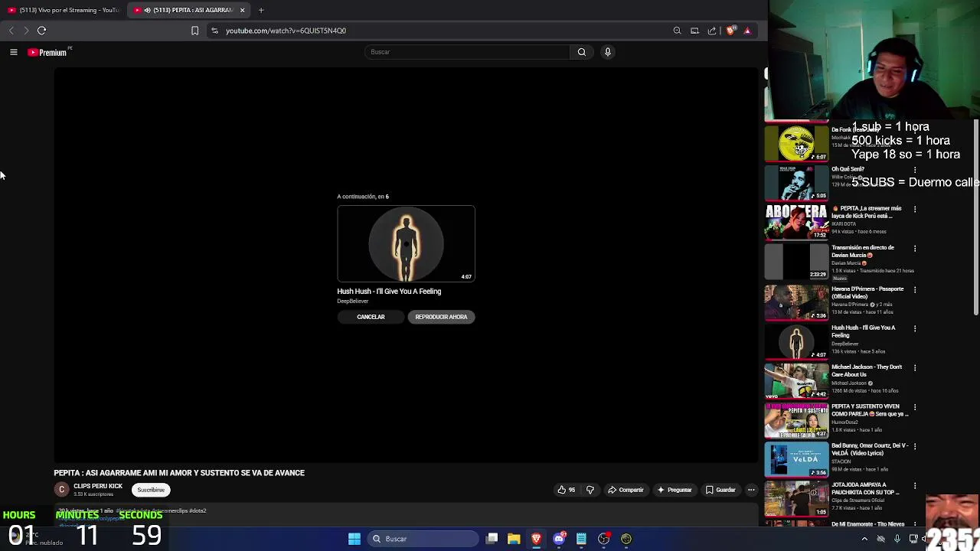Screen dimensions: 980x551
Task: Click the cast/picture-in-picture icon in address bar
Action: (694, 31)
